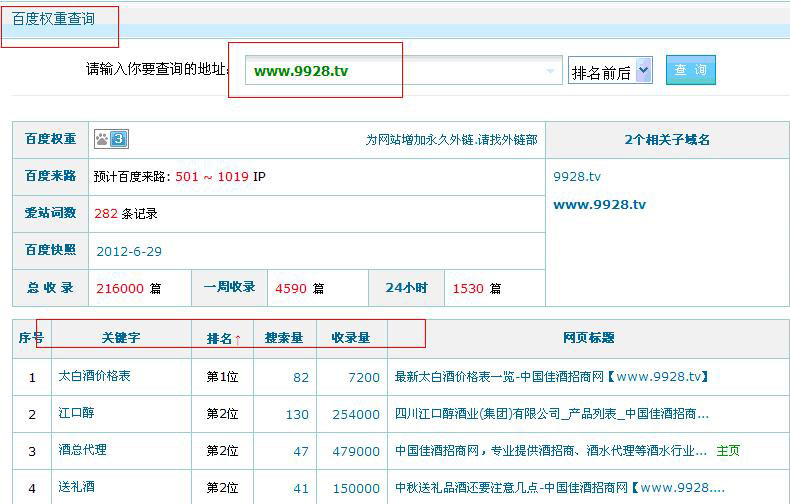
Task: Click indexed count 254000 for 江口醇
Action: [356, 415]
